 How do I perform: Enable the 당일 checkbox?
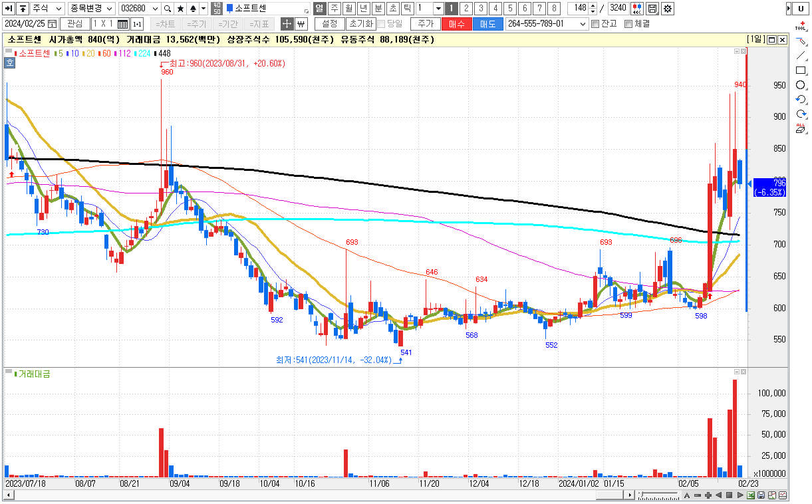coord(382,24)
